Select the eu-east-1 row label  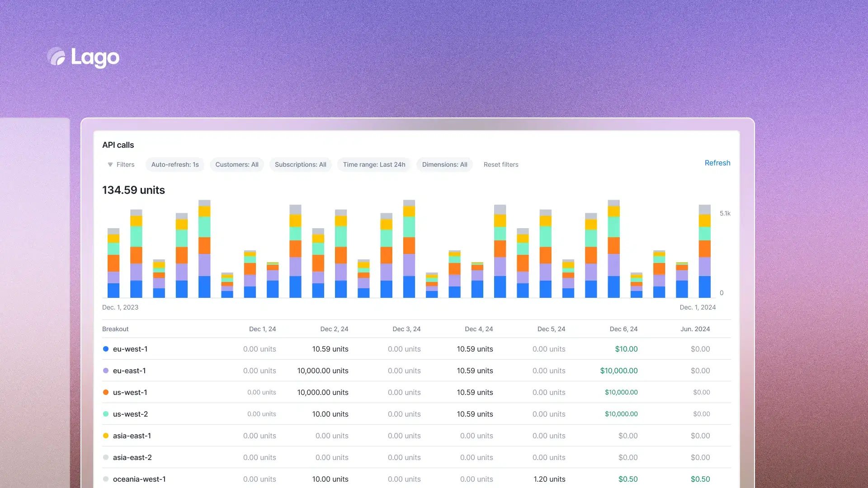tap(129, 371)
